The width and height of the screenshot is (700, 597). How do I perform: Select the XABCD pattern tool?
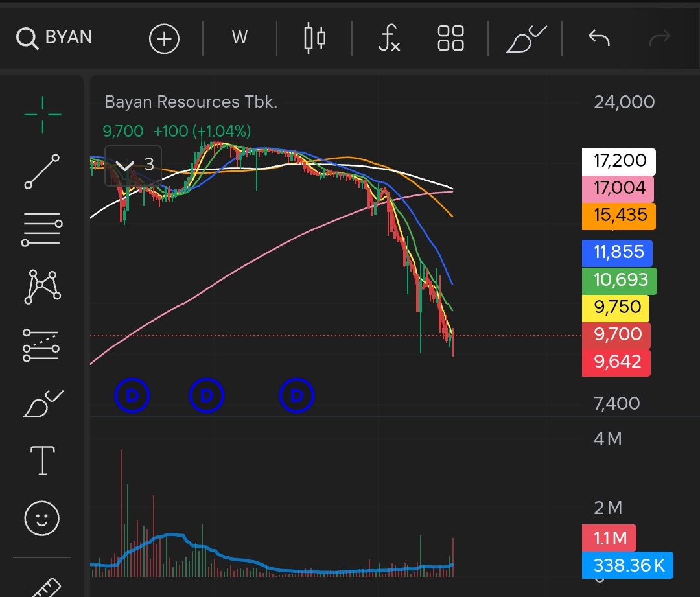pos(42,287)
